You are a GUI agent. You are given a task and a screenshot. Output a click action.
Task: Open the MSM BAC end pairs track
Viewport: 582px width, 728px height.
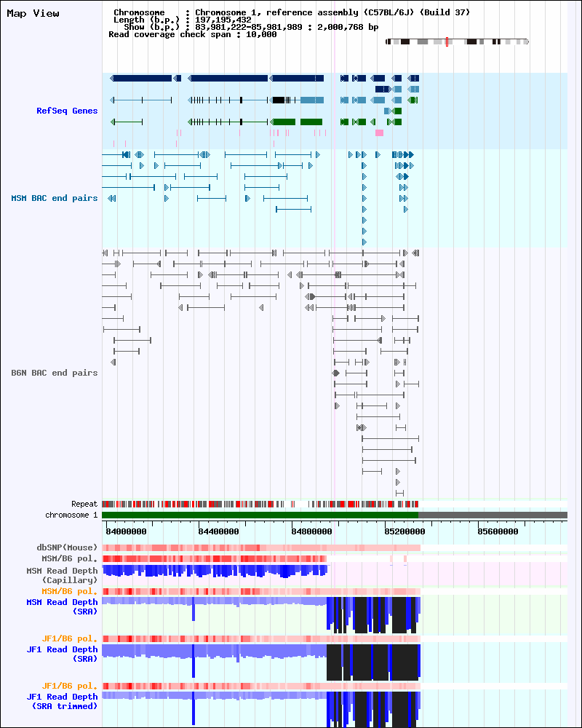click(x=54, y=198)
